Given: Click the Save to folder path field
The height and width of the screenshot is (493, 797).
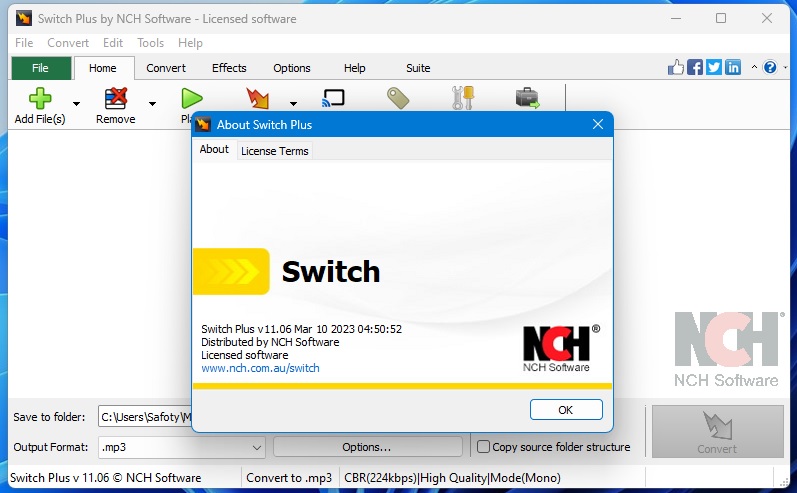Looking at the screenshot, I should pos(145,417).
